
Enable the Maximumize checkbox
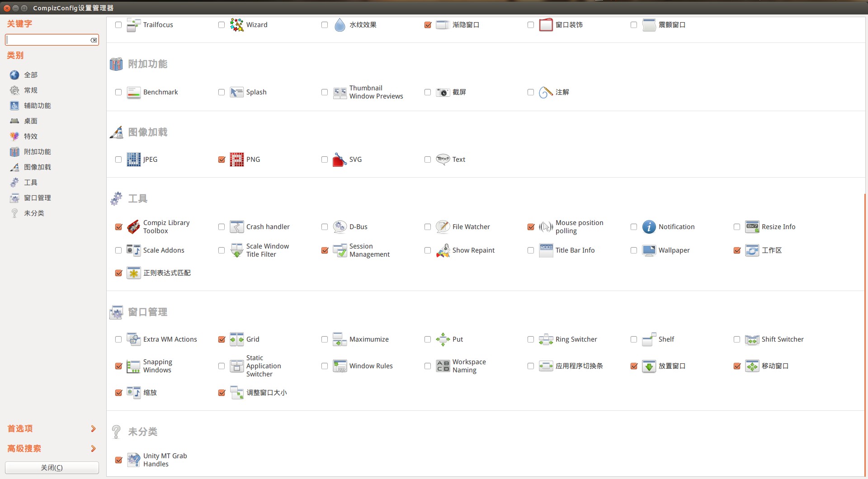325,339
